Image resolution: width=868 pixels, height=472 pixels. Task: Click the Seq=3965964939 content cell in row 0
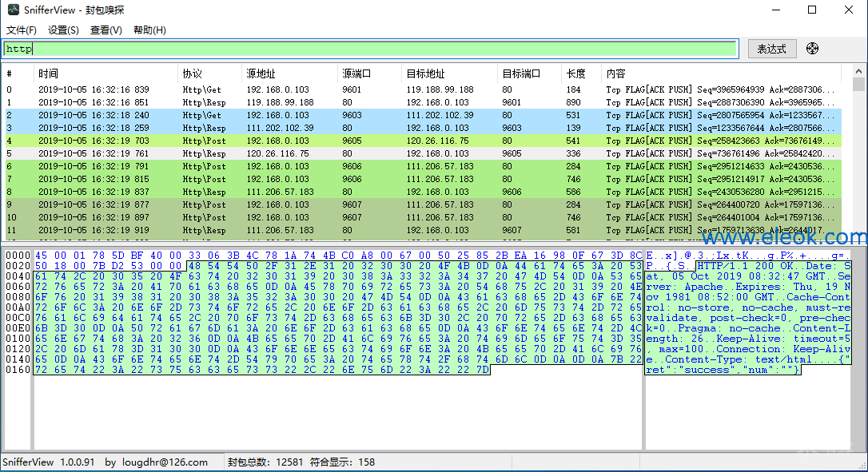click(x=720, y=89)
